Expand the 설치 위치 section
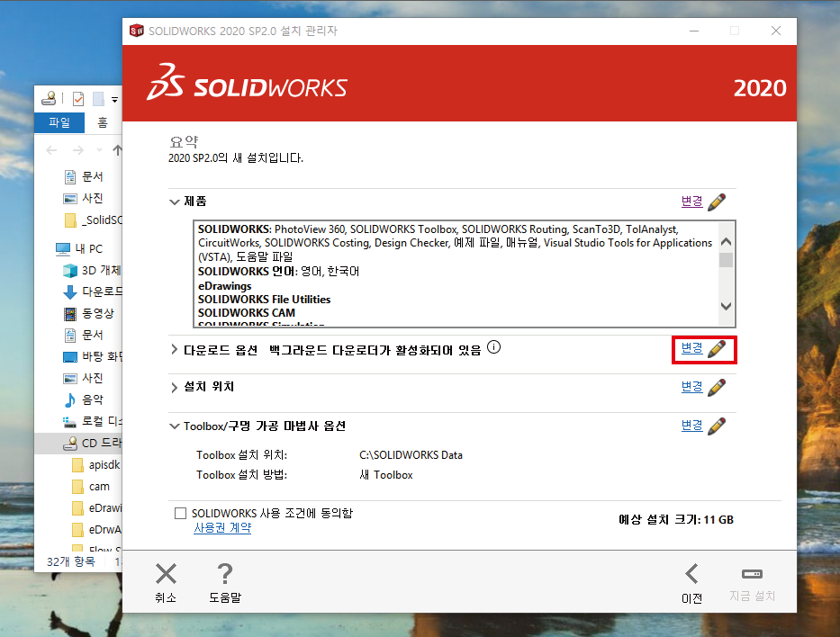The height and width of the screenshot is (637, 840). click(174, 387)
